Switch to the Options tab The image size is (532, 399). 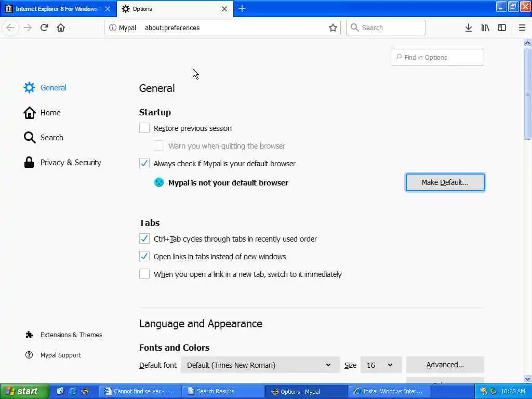(x=175, y=9)
